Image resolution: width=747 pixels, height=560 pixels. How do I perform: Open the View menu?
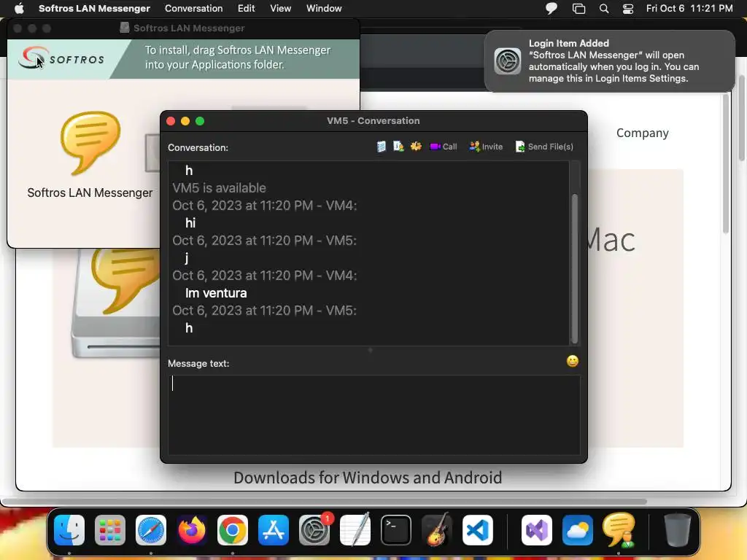point(281,8)
